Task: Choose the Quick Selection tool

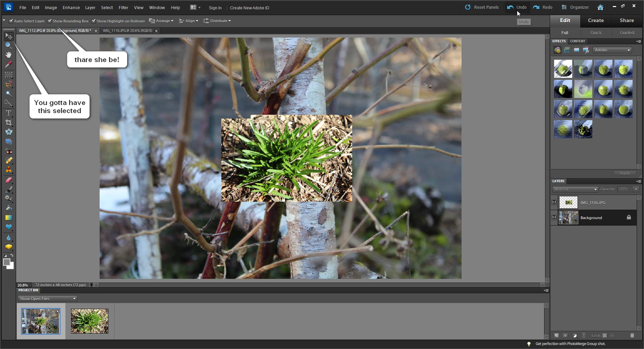Action: point(9,103)
